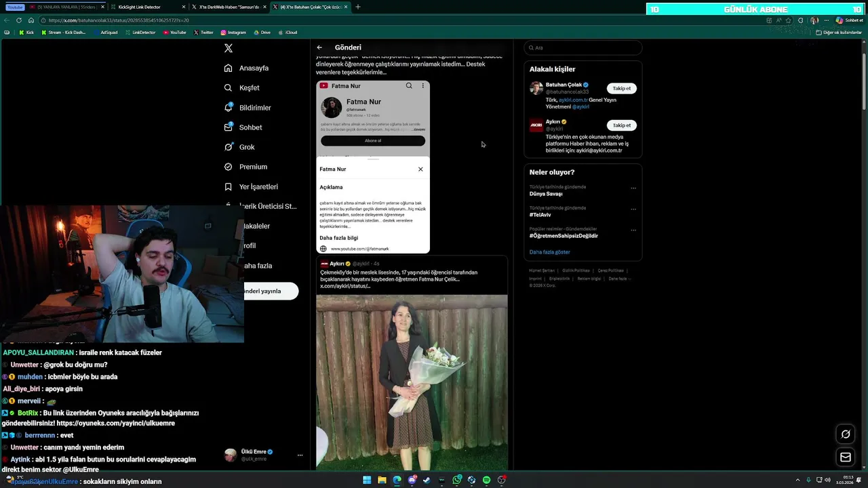Click the X logo in the sidebar
The width and height of the screenshot is (868, 488).
tap(229, 48)
